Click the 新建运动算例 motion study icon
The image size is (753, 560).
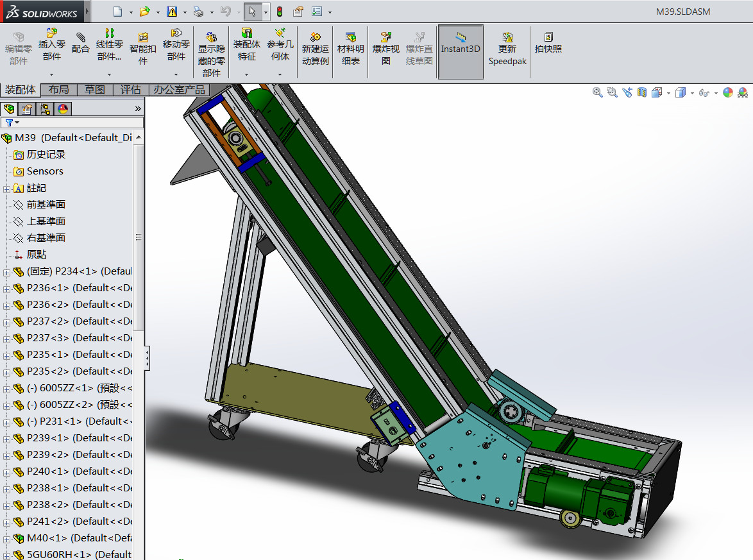click(315, 37)
